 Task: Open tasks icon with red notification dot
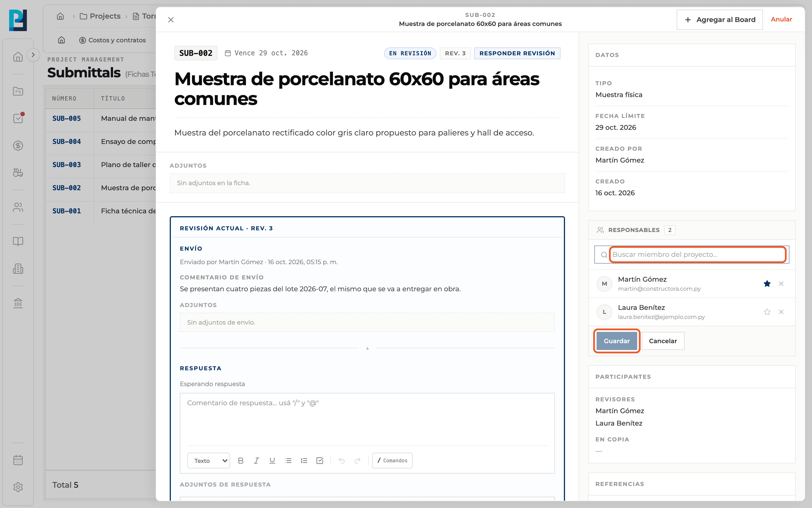(18, 118)
